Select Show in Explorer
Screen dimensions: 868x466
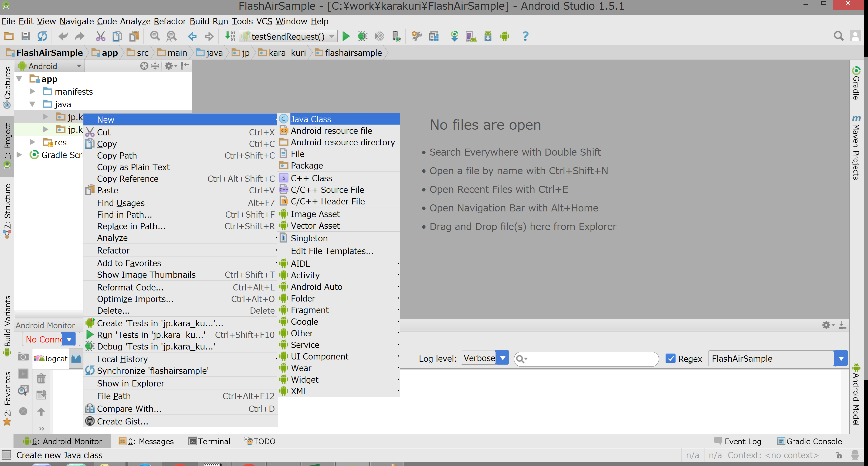[181, 383]
